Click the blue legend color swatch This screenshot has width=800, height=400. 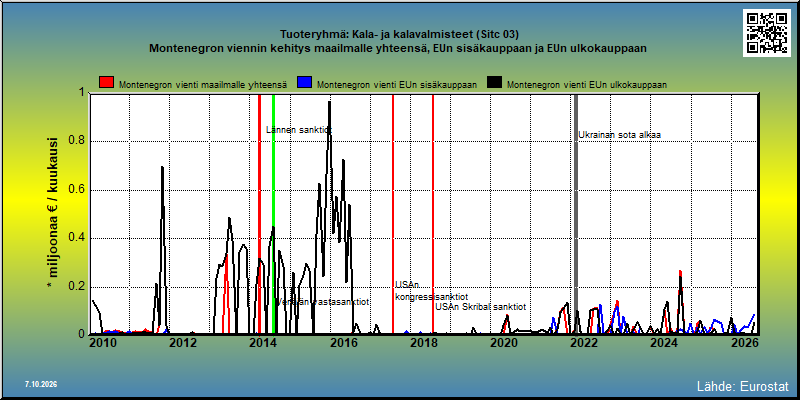pos(305,83)
